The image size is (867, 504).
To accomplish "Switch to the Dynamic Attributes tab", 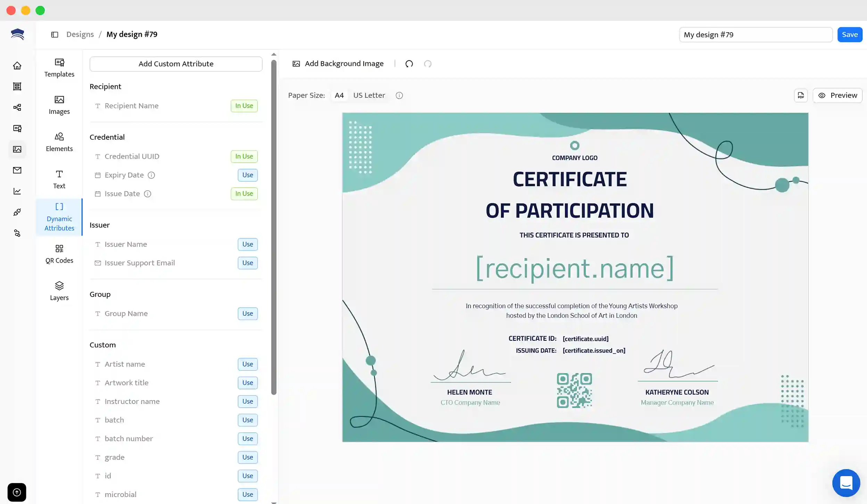I will [59, 217].
